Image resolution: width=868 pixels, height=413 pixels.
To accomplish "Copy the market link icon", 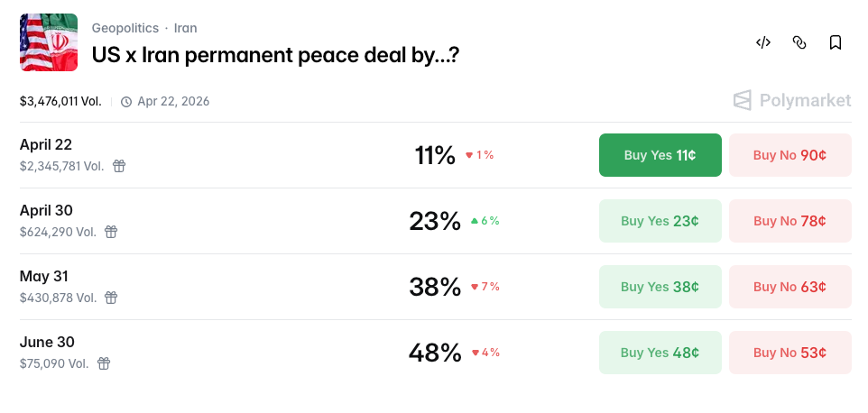I will 799,42.
